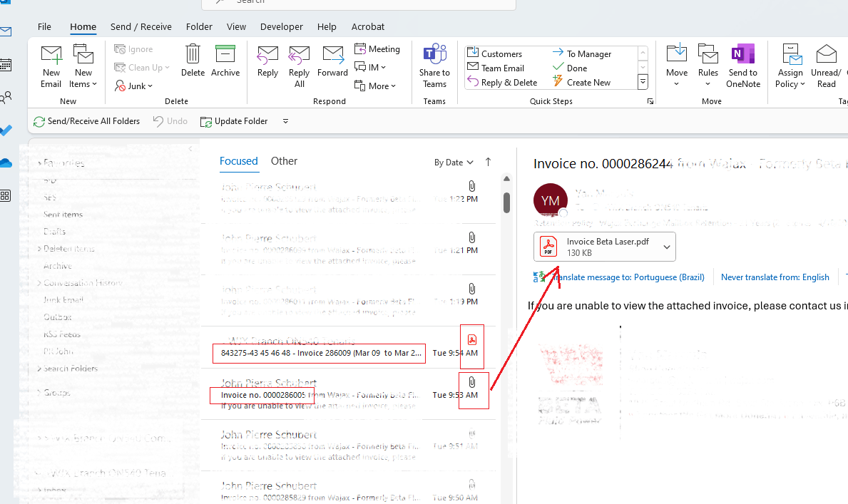
Task: Open the Send / Receive tab
Action: (x=141, y=26)
